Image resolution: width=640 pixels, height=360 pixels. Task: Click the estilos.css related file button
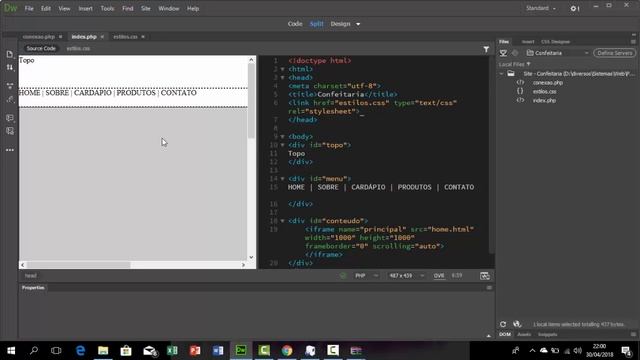(78, 49)
